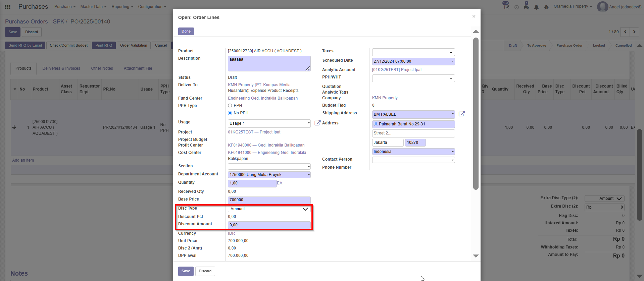644x281 pixels.
Task: Focus the Street 2 address field
Action: pos(413,133)
